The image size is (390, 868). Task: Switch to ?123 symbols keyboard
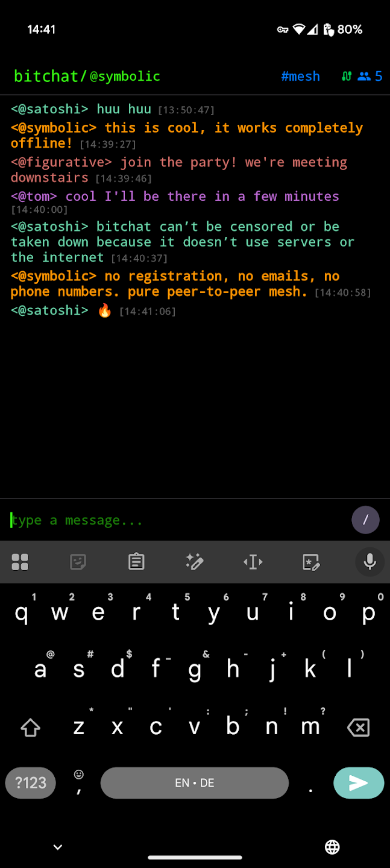point(31,782)
